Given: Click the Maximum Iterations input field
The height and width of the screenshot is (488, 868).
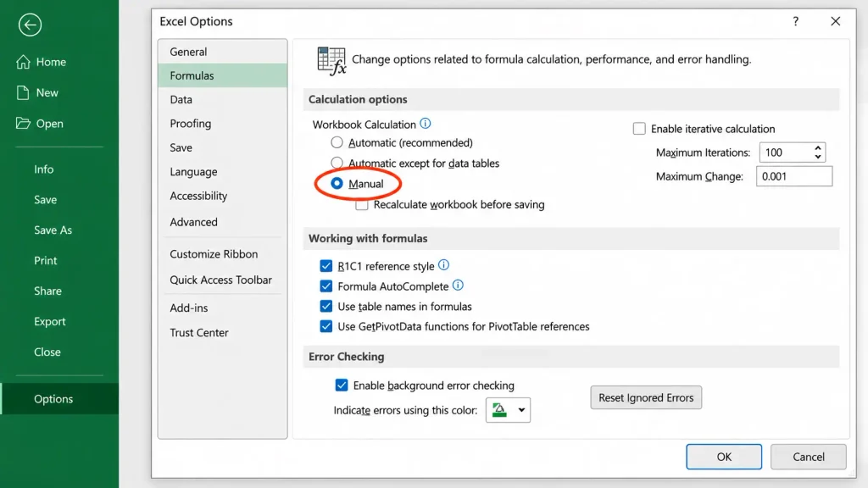Looking at the screenshot, I should pos(786,152).
